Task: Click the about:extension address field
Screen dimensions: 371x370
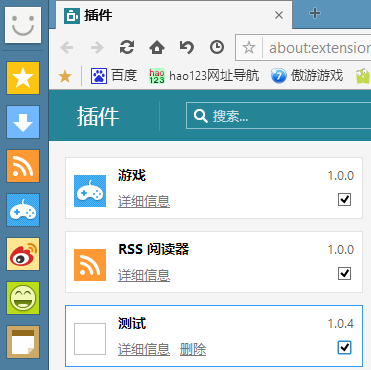Action: pyautogui.click(x=319, y=48)
